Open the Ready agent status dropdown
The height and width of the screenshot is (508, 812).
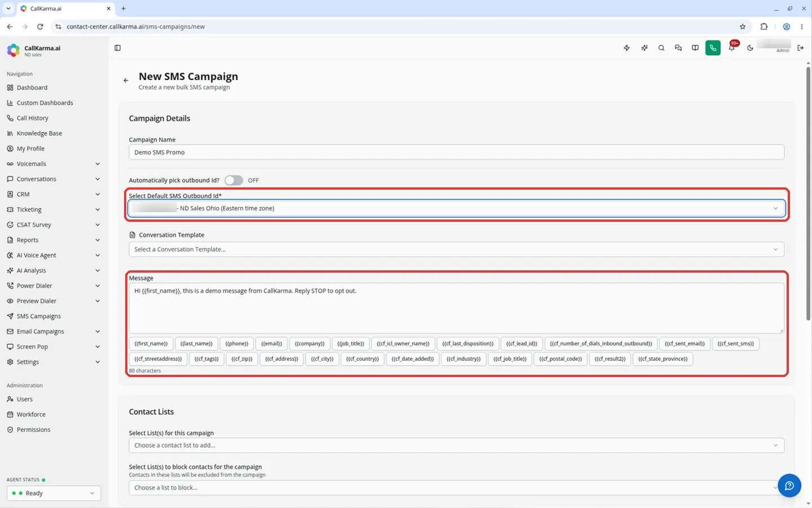[x=54, y=493]
